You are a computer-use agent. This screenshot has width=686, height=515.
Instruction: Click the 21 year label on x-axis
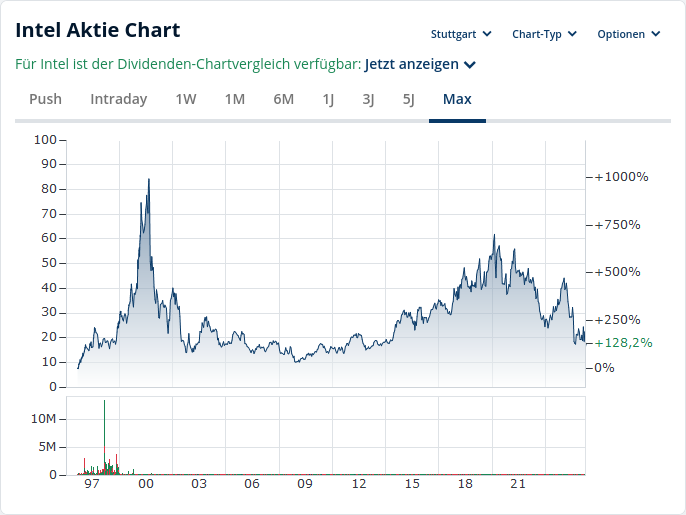518,484
